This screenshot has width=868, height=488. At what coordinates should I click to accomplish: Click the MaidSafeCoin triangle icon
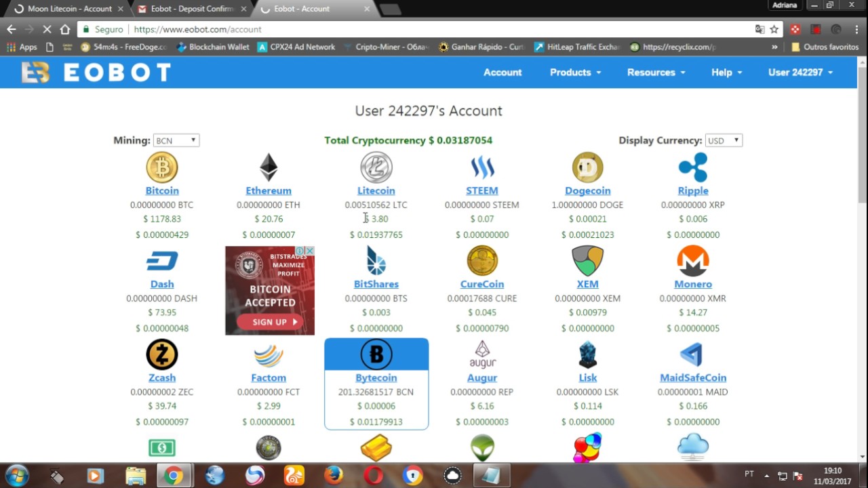click(x=692, y=354)
